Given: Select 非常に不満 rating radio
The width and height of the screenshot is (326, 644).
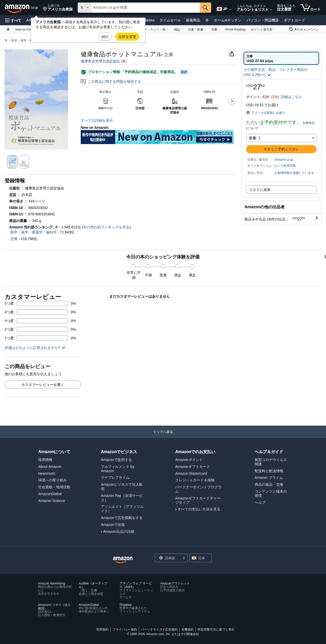Looking at the screenshot, I should click(133, 267).
